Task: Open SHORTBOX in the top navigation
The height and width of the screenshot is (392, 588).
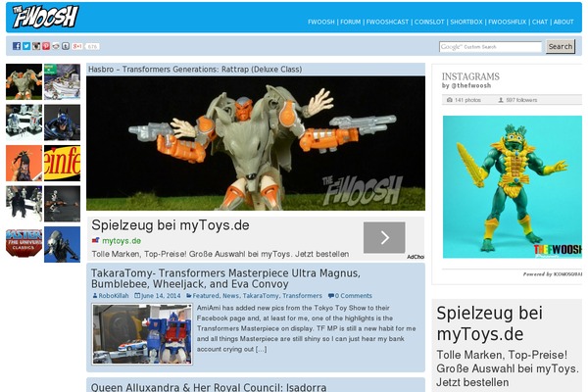Action: click(x=466, y=22)
